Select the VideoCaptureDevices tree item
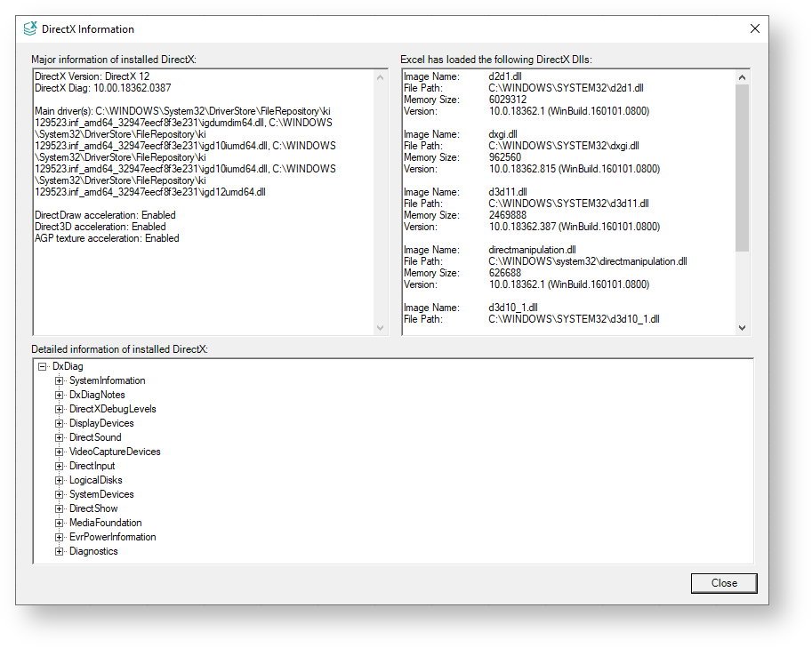812x648 pixels. [x=115, y=452]
